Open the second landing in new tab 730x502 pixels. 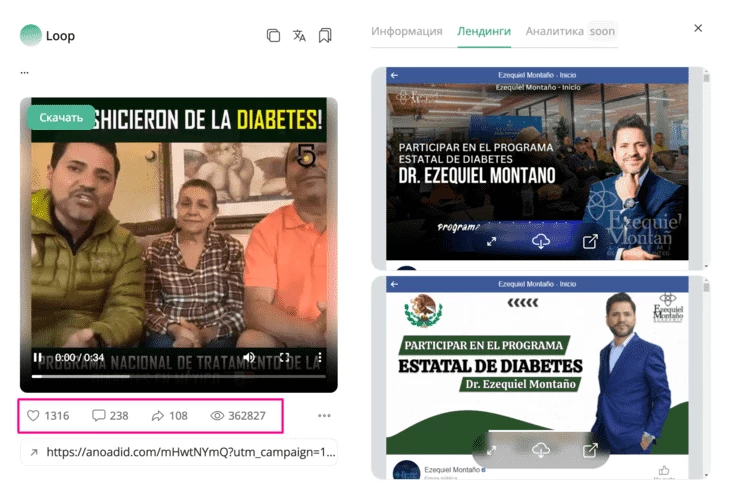point(590,450)
